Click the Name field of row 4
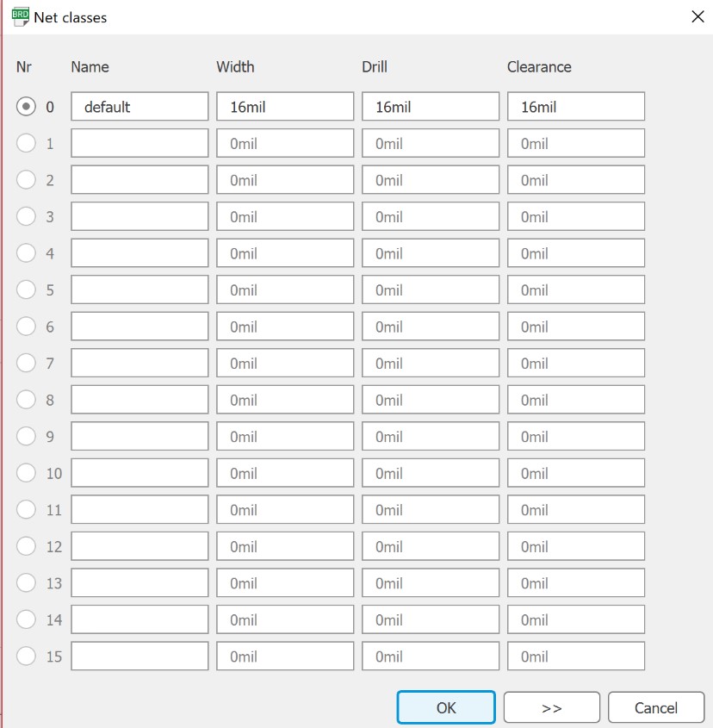 139,253
